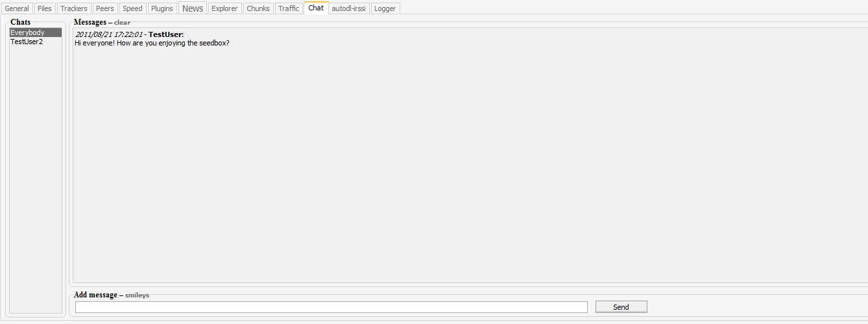This screenshot has height=324, width=868.
Task: Switch to the Files tab
Action: pyautogui.click(x=45, y=8)
